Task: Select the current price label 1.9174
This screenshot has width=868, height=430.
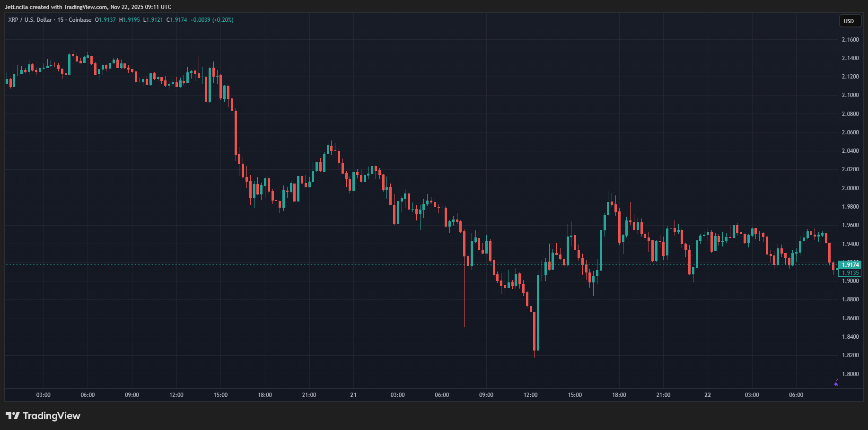Action: click(x=850, y=265)
